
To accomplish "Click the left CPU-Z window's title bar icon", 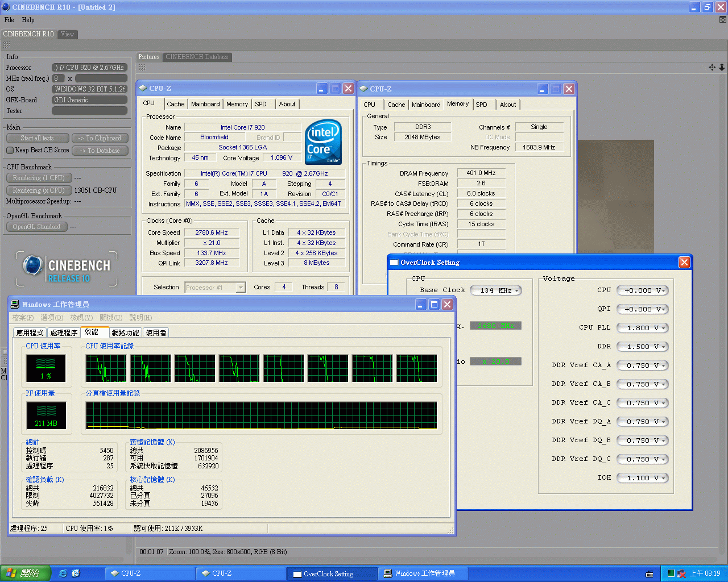I will pos(143,88).
